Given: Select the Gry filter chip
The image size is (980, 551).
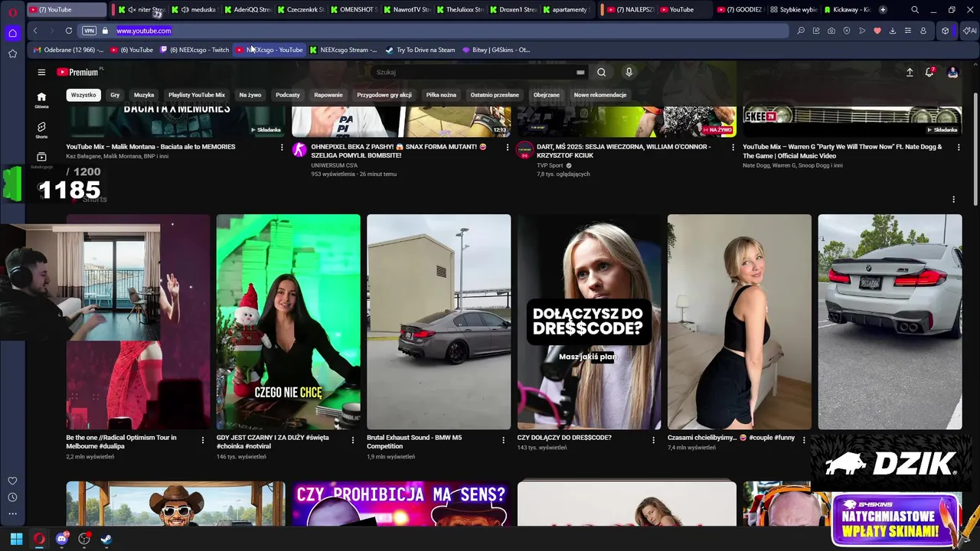Looking at the screenshot, I should (x=115, y=95).
